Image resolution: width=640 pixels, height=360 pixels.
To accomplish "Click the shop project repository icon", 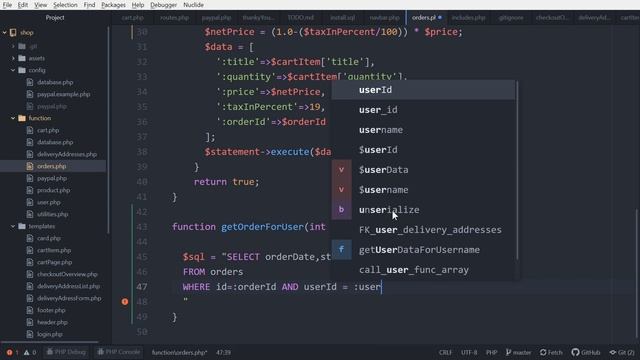I will tap(13, 32).
